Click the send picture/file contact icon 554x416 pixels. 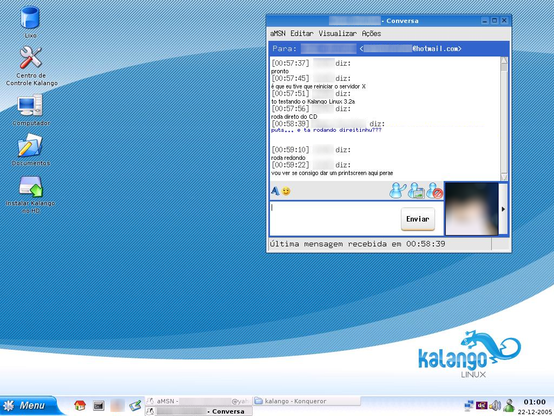pyautogui.click(x=416, y=191)
